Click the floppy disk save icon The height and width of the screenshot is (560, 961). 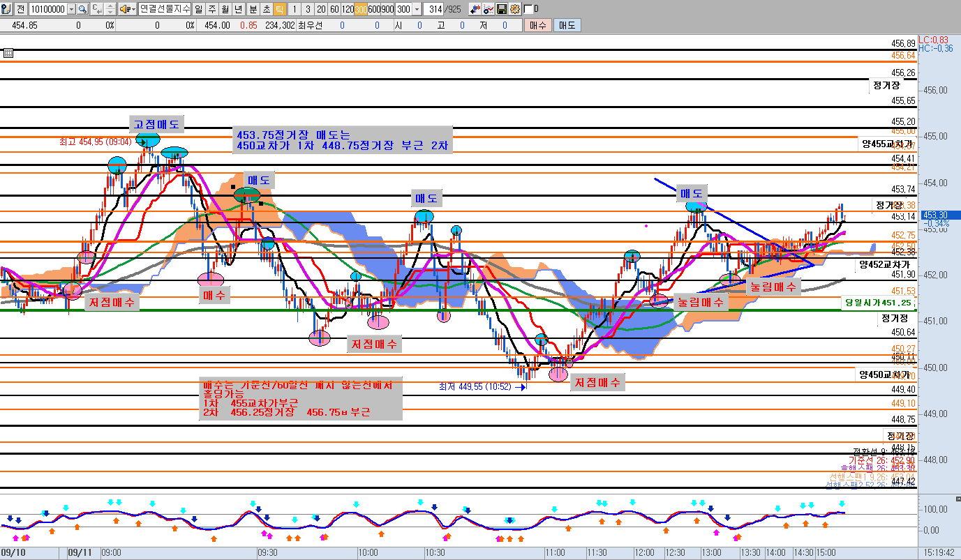[x=501, y=9]
